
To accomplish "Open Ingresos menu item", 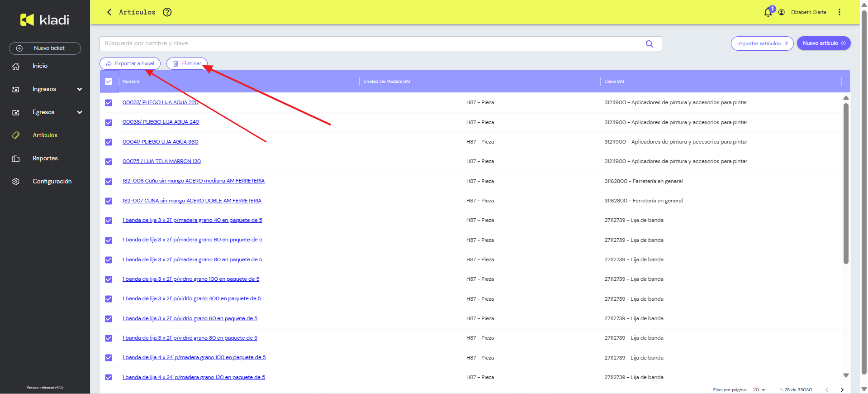I will (44, 89).
